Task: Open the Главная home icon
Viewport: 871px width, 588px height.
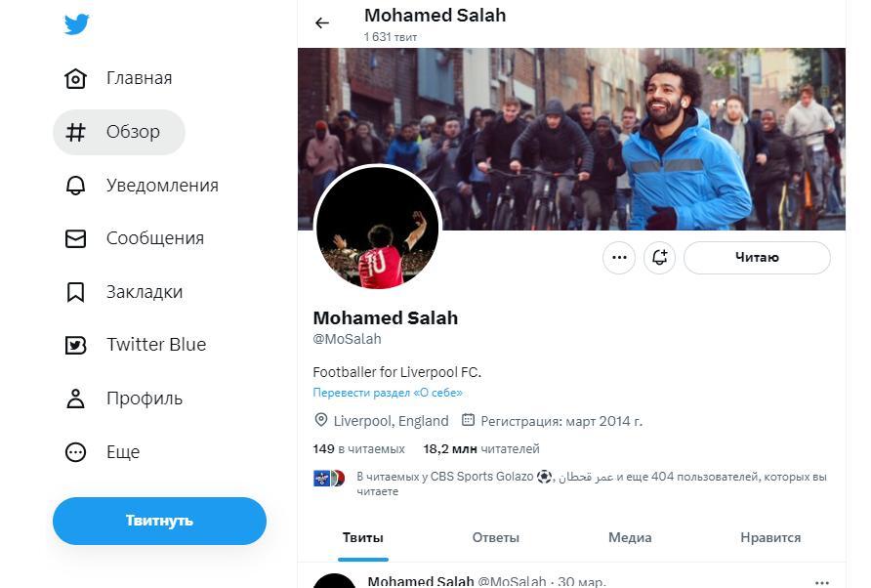Action: 75,78
